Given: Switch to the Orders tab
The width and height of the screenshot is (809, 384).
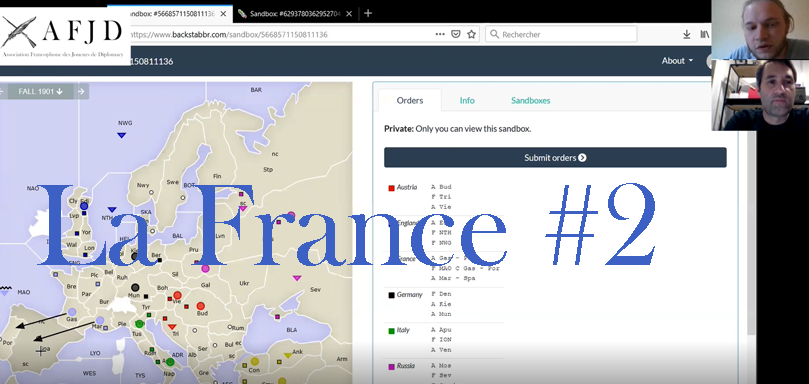Looking at the screenshot, I should click(410, 100).
